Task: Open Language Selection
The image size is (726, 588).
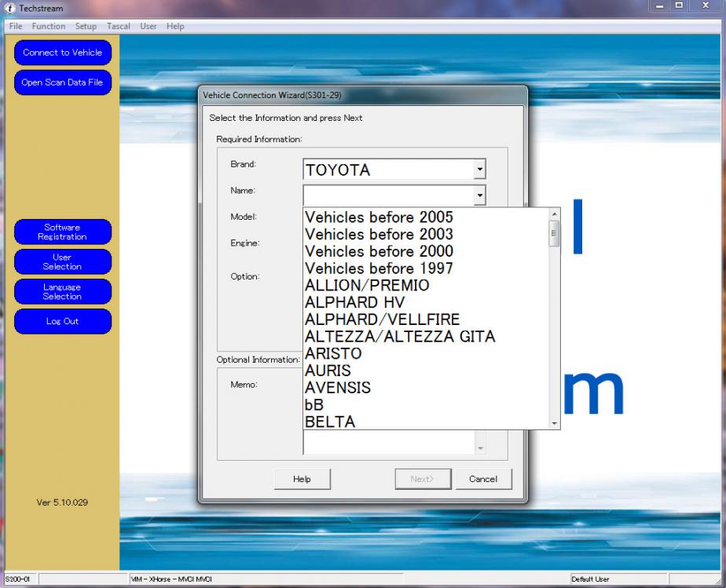Action: [x=63, y=291]
